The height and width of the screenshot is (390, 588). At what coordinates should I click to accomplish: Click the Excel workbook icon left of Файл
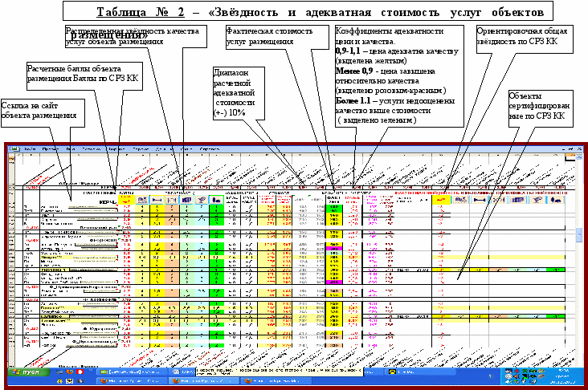pyautogui.click(x=14, y=150)
